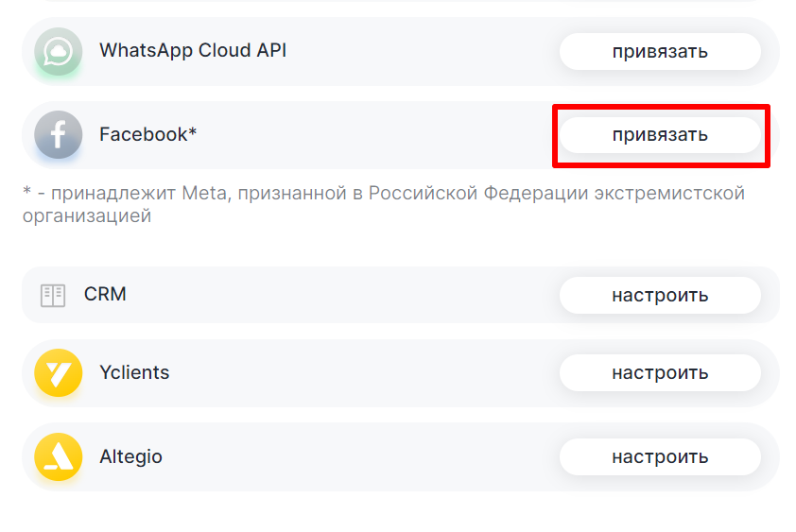Click the word экстремистской in the footnote

pyautogui.click(x=669, y=194)
